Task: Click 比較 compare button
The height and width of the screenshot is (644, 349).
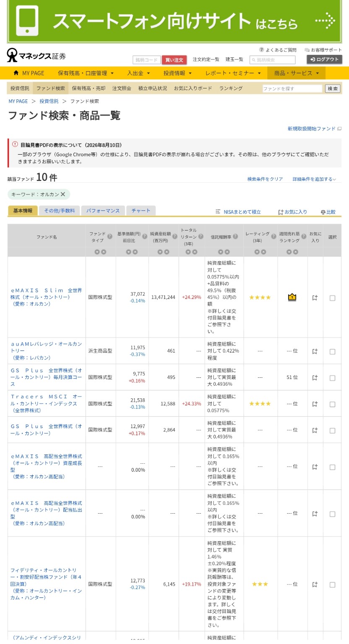Action: 328,212
